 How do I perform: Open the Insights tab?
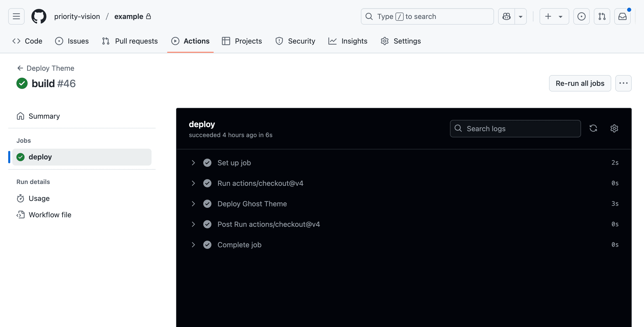coord(354,41)
